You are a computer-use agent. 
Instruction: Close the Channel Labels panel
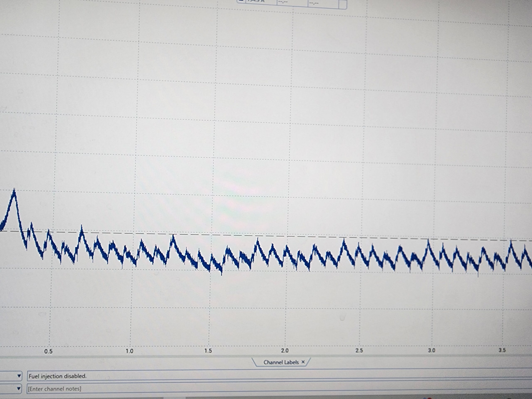coord(303,362)
